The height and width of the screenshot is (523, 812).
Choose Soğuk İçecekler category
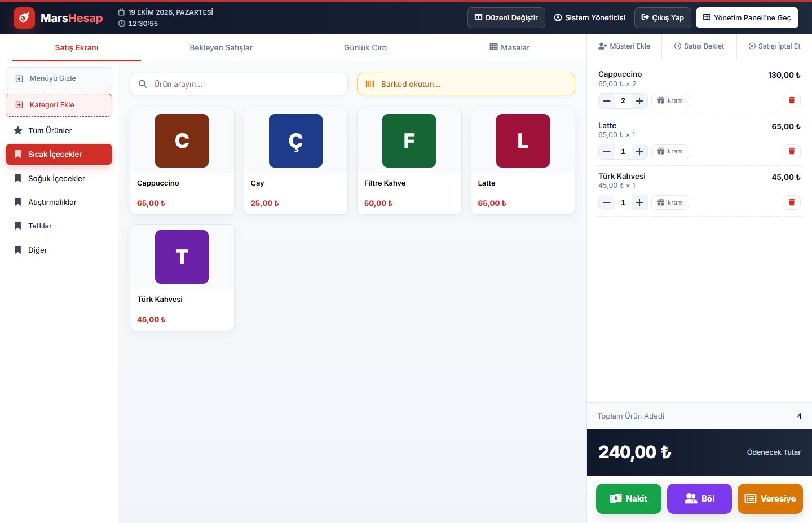point(59,178)
